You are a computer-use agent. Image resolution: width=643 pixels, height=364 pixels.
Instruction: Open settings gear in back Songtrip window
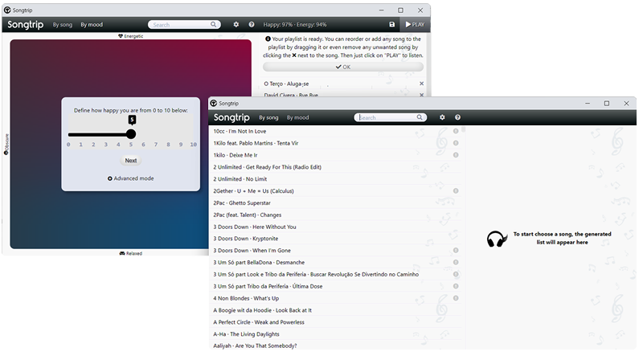[x=236, y=25]
